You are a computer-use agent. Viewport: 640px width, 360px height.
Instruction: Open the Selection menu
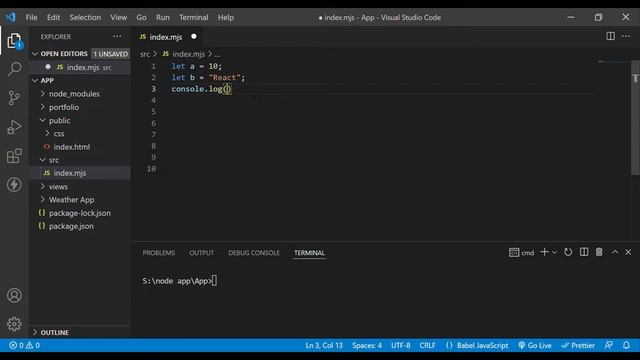[85, 18]
